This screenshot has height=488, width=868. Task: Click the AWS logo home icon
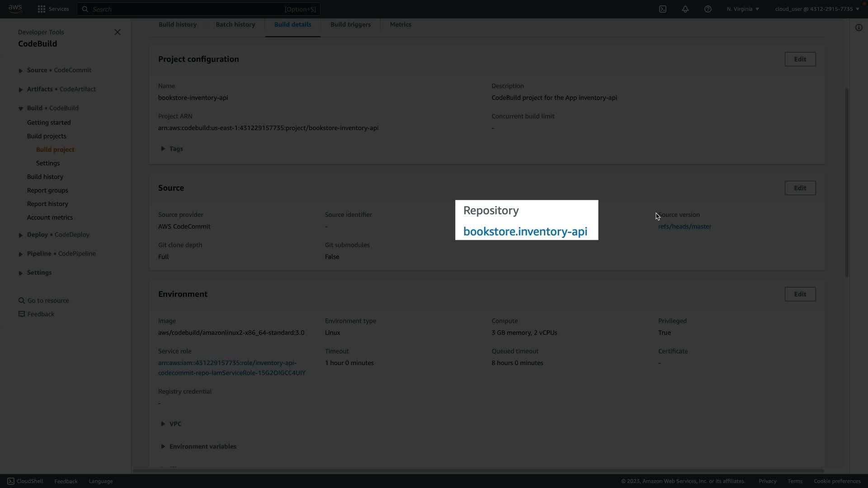(x=15, y=9)
